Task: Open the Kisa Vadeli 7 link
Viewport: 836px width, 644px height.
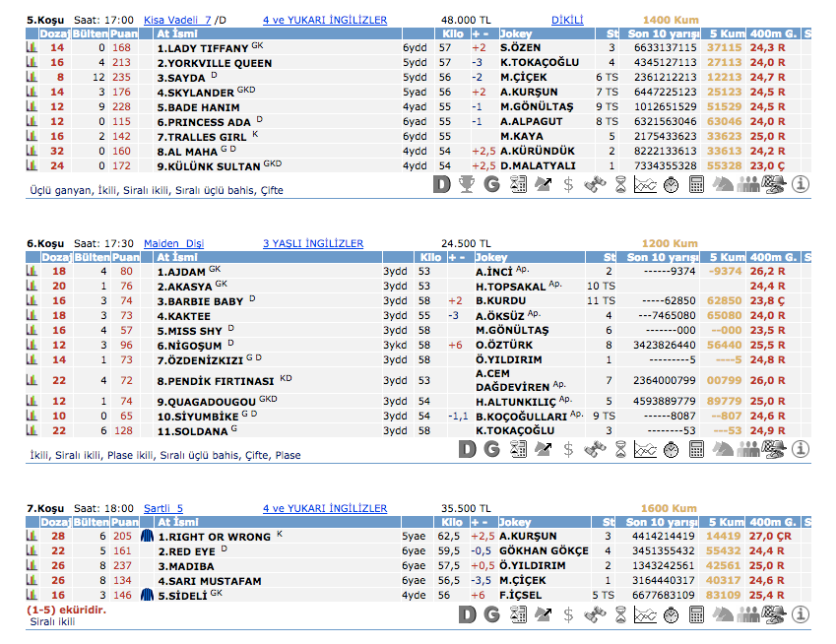Action: (x=177, y=19)
